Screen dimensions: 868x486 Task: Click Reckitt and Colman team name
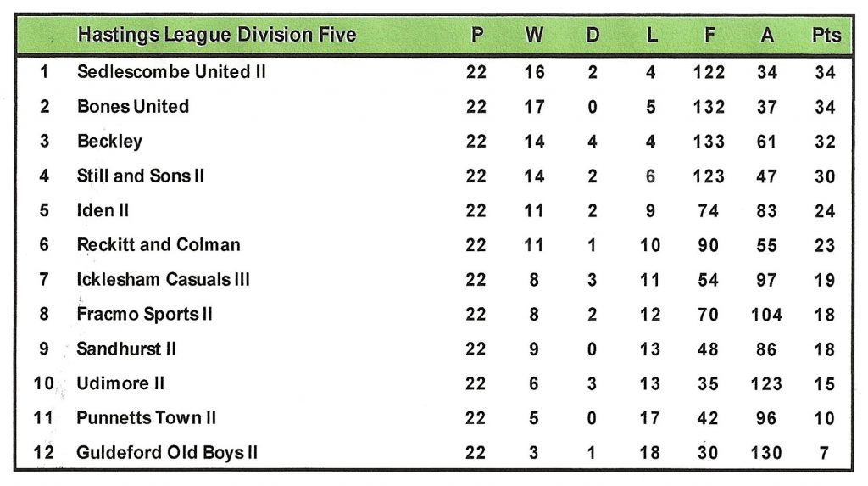click(159, 245)
